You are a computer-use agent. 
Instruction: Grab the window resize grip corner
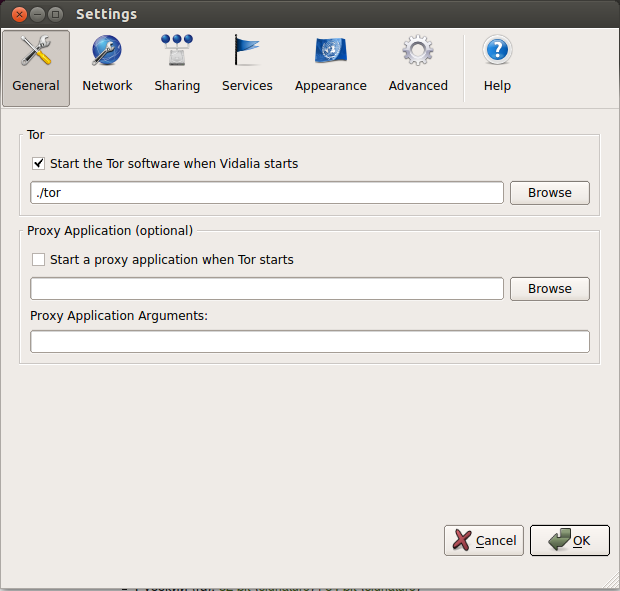(x=611, y=582)
